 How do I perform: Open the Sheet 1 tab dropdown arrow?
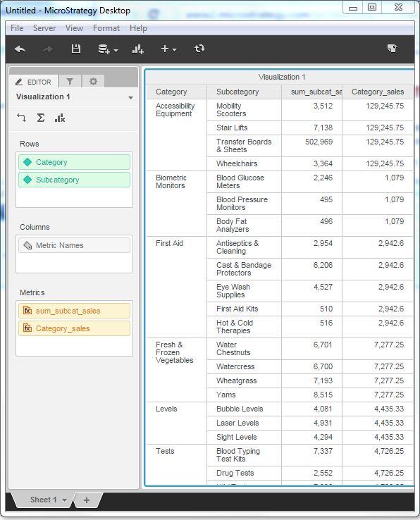coord(64,500)
